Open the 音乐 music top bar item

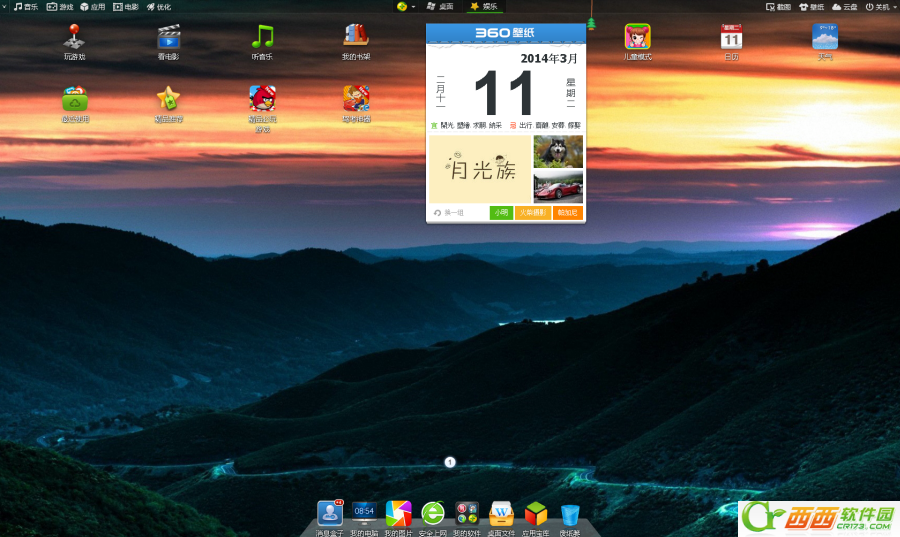point(26,7)
